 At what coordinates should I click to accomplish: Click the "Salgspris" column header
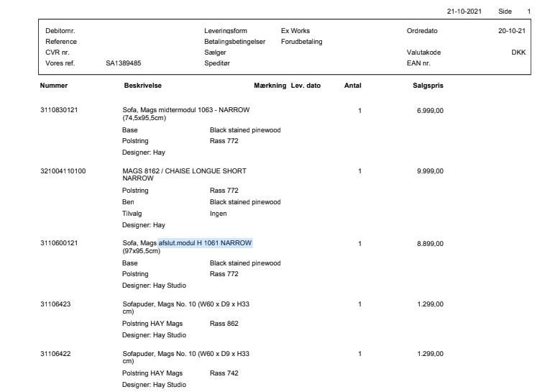[428, 86]
